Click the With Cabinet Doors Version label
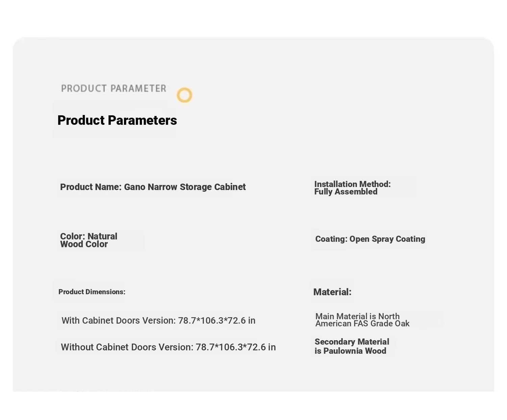 point(119,321)
